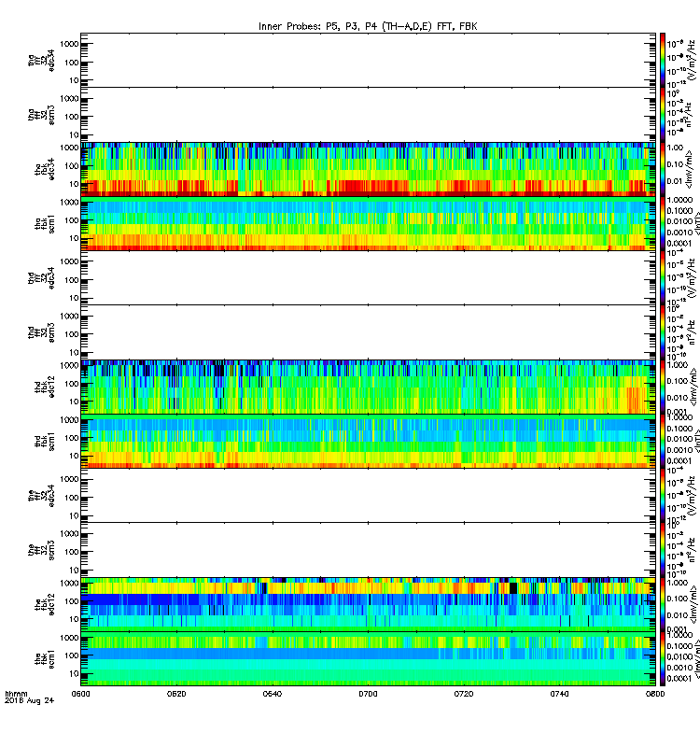Image resolution: width=700 pixels, height=747 pixels.
Task: Click the "the fff 32 edc34" panel label
Action: (41, 496)
